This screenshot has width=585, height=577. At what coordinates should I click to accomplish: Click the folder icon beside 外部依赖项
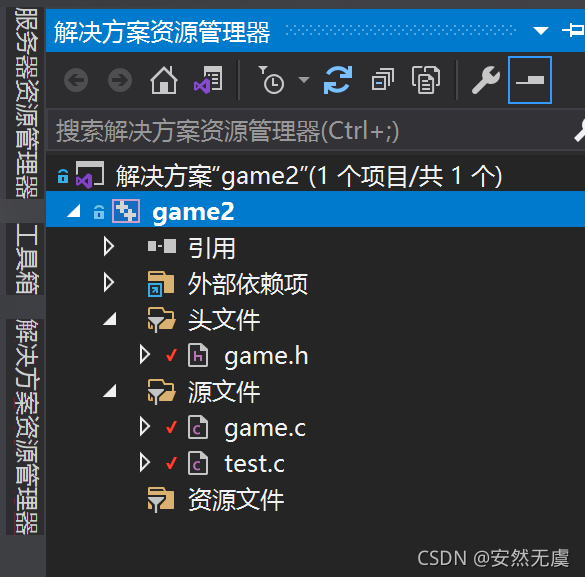(161, 284)
